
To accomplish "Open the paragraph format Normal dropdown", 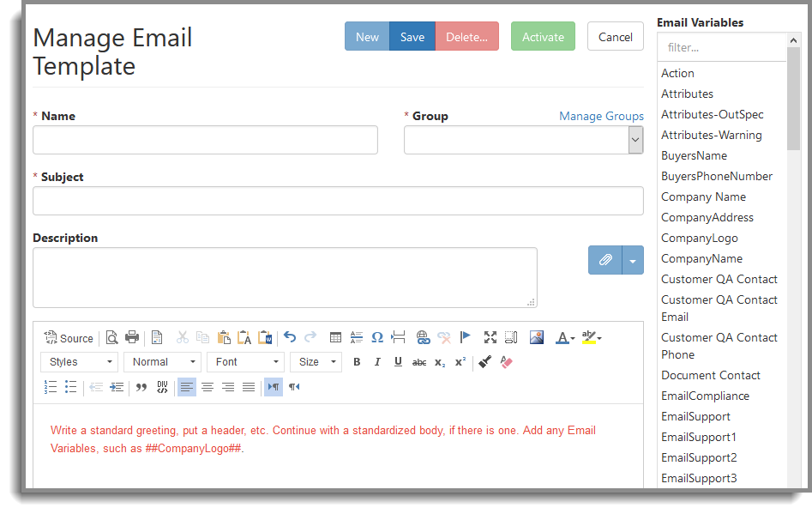I will [x=163, y=361].
